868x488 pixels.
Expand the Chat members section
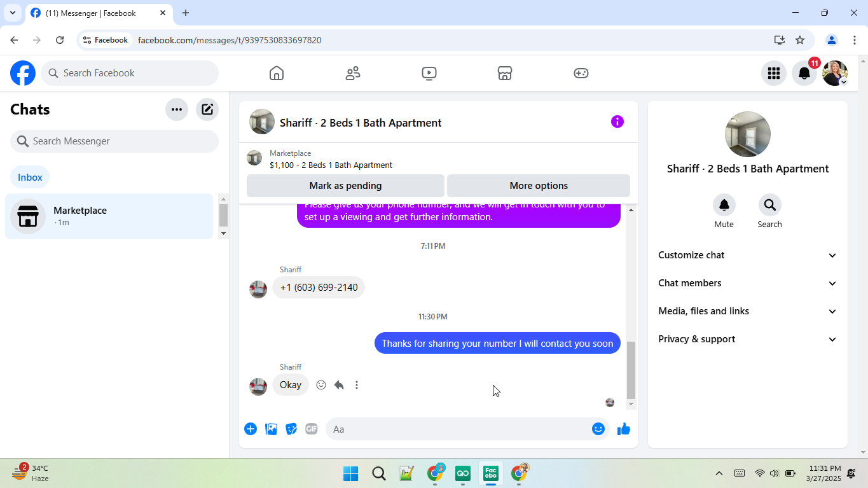(x=748, y=283)
